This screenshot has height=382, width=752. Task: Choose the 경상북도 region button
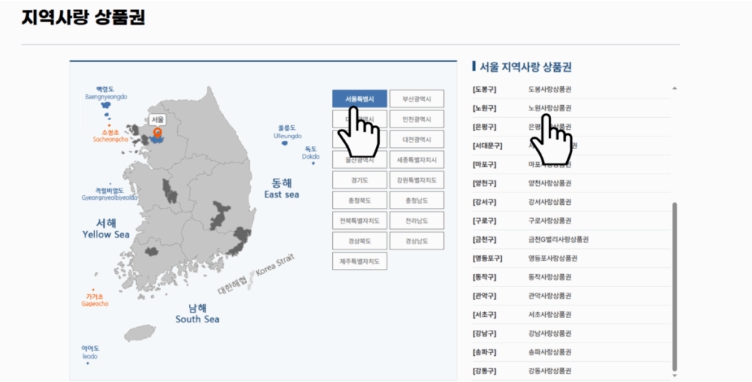coord(360,241)
